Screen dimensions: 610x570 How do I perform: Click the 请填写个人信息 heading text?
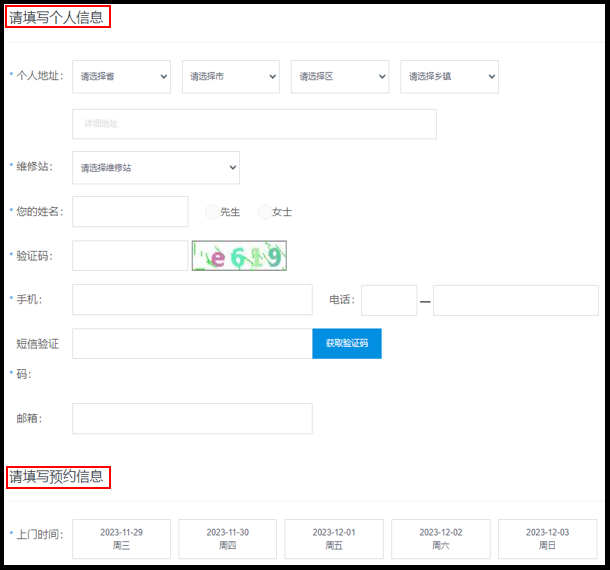56,18
